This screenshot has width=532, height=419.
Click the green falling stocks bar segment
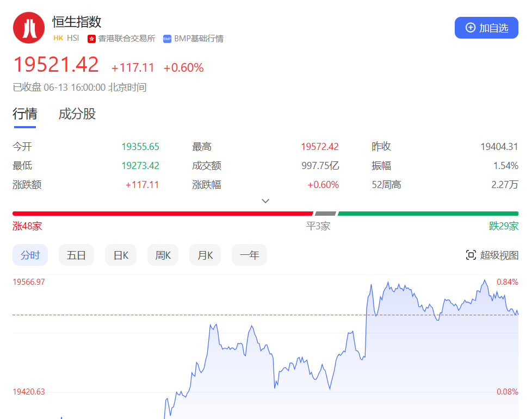point(428,214)
